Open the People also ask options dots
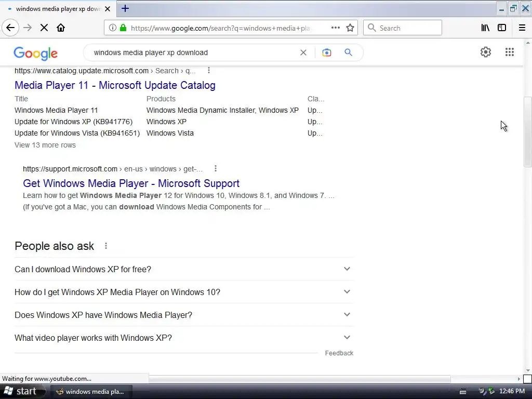 (x=106, y=246)
